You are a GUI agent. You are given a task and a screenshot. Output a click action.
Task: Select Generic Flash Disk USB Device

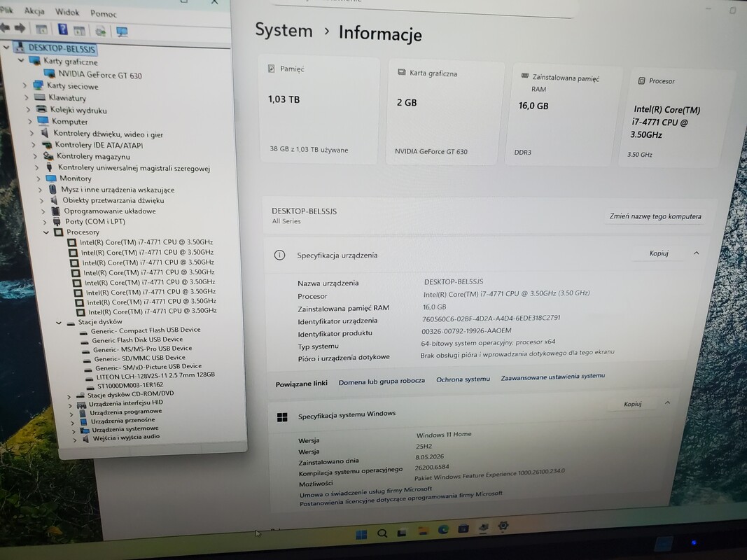pos(137,339)
